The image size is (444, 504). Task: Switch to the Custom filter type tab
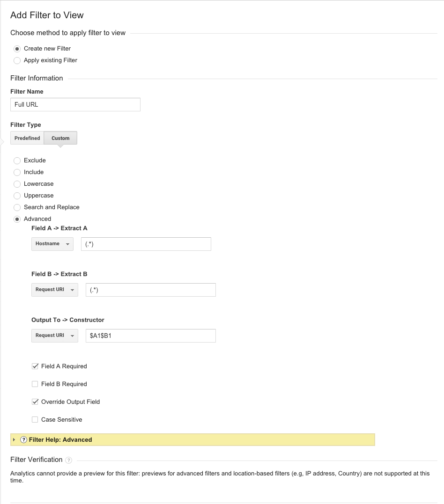pos(60,138)
